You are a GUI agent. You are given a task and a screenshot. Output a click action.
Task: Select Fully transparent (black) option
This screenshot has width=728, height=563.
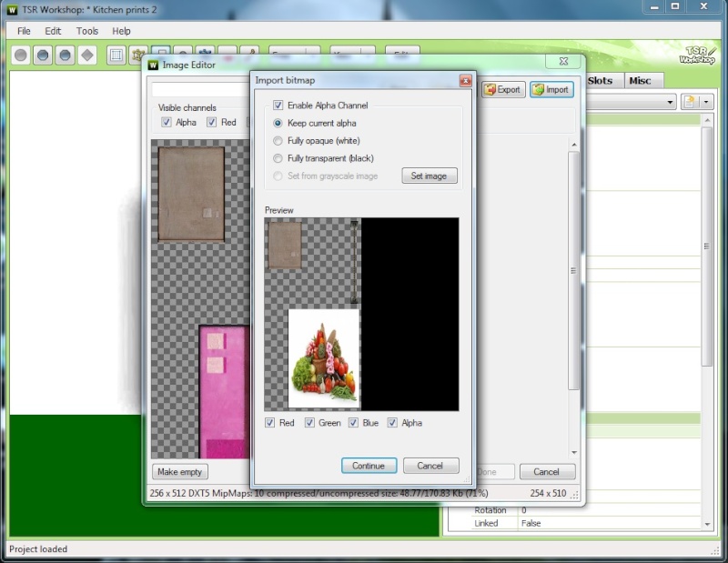tap(278, 158)
